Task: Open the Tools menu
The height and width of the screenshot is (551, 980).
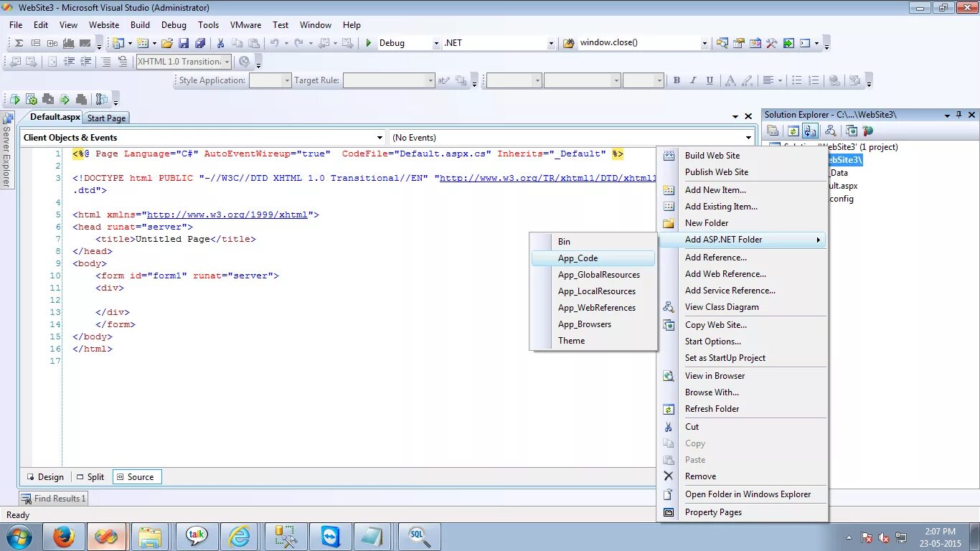Action: pos(208,24)
